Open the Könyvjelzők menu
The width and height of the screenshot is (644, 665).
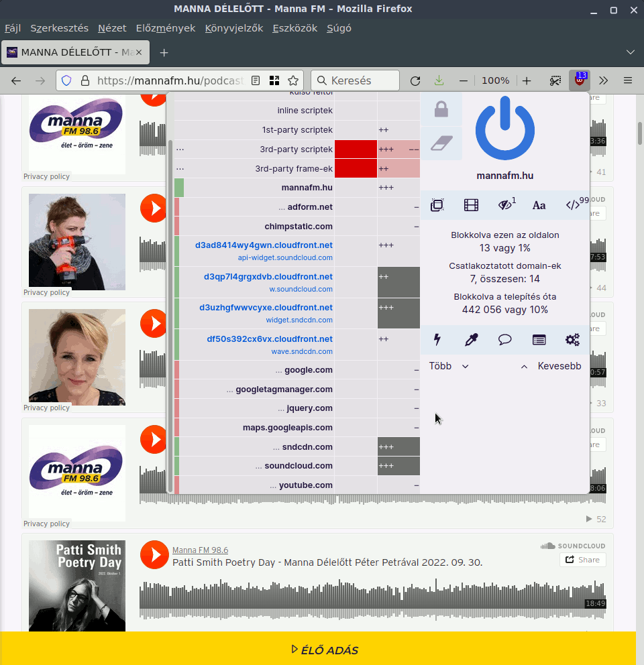pyautogui.click(x=234, y=28)
